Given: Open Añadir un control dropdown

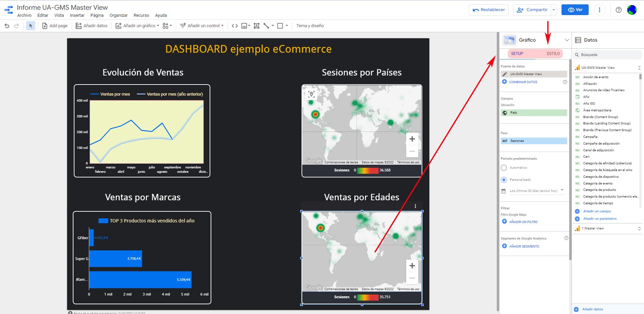Looking at the screenshot, I should (202, 26).
